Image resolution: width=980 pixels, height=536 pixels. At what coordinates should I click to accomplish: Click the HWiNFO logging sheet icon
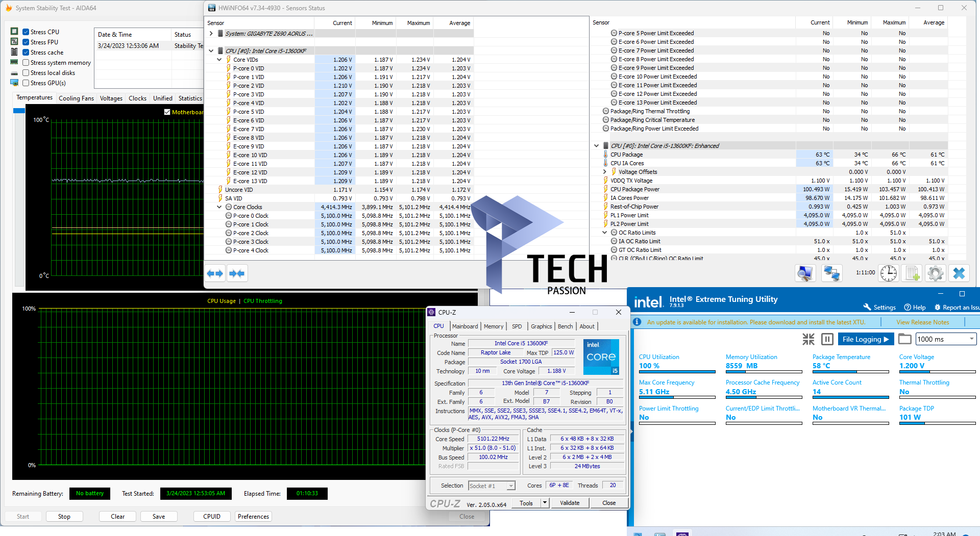tap(912, 274)
